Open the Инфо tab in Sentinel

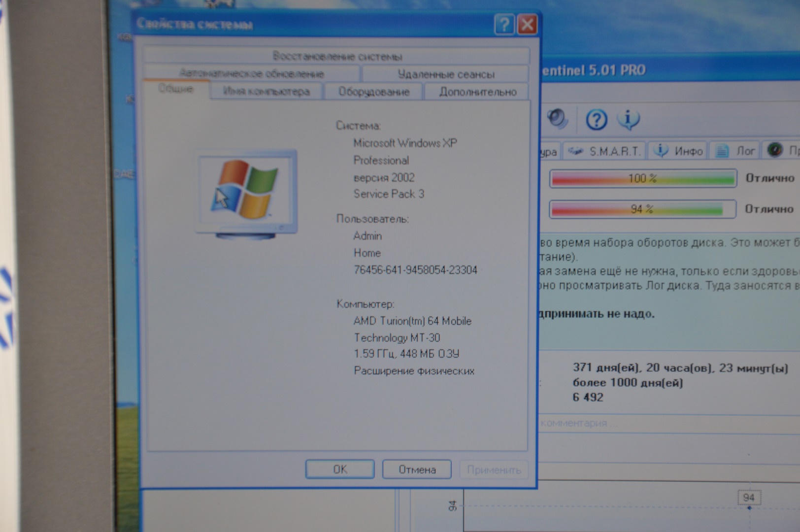click(x=678, y=151)
